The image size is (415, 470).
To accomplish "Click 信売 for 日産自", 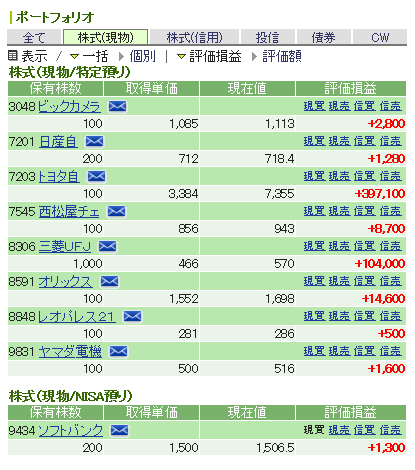I will click(390, 141).
